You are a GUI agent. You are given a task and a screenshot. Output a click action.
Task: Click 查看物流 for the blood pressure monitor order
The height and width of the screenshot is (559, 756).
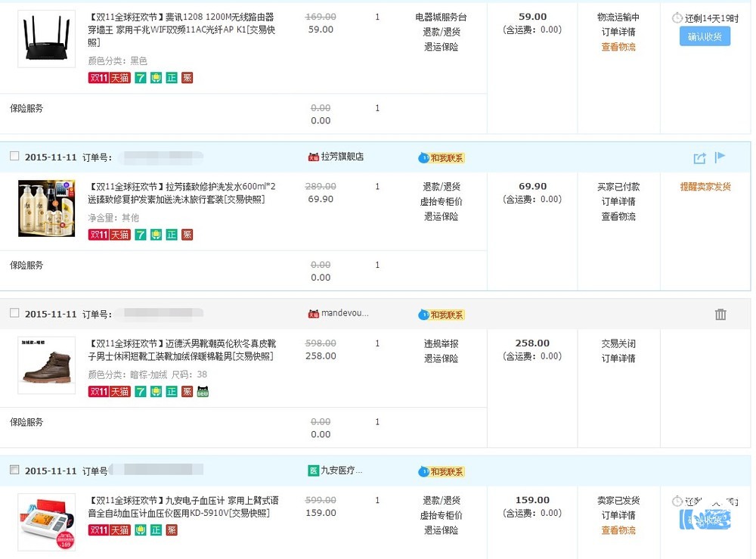618,530
